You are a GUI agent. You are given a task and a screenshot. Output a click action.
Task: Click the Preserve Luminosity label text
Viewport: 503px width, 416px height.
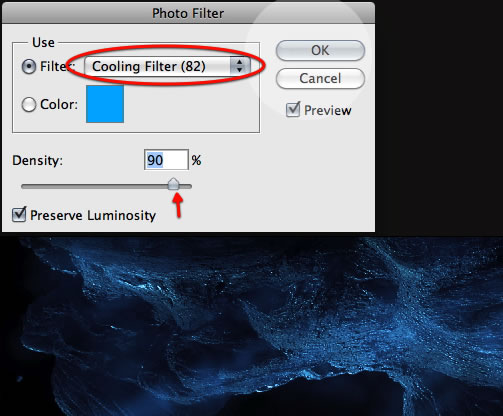93,215
